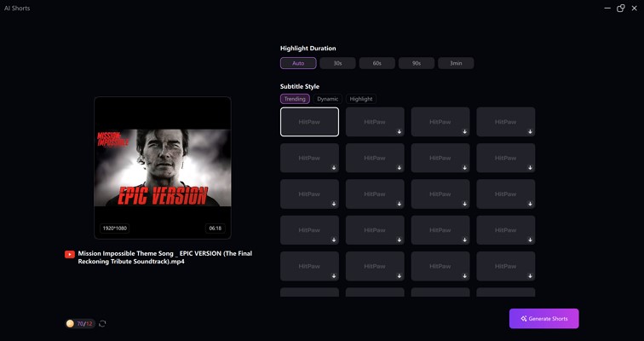Viewport: 644px width, 341px height.
Task: Open the Mission Impossible video thumbnail preview
Action: [x=163, y=168]
